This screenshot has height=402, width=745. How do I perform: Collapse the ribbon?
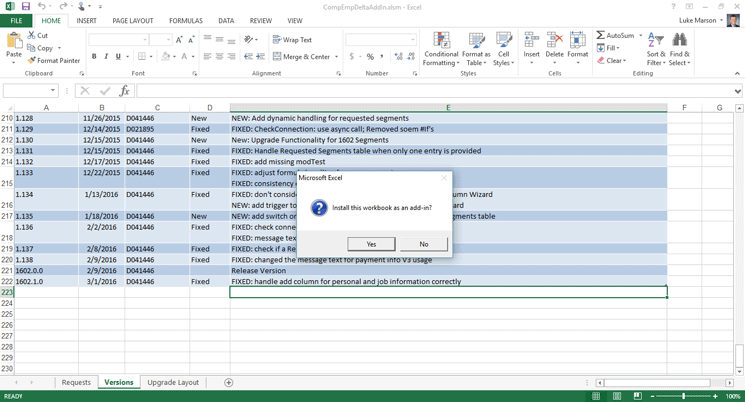(x=737, y=73)
